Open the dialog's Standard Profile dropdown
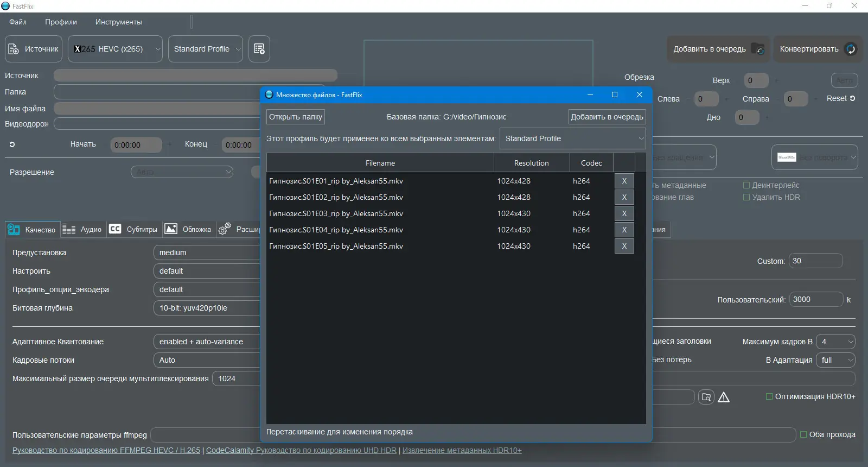 [x=573, y=138]
